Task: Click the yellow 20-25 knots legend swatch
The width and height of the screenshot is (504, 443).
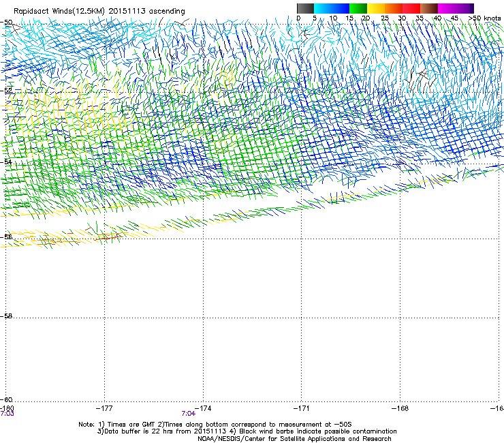Action: pyautogui.click(x=376, y=8)
